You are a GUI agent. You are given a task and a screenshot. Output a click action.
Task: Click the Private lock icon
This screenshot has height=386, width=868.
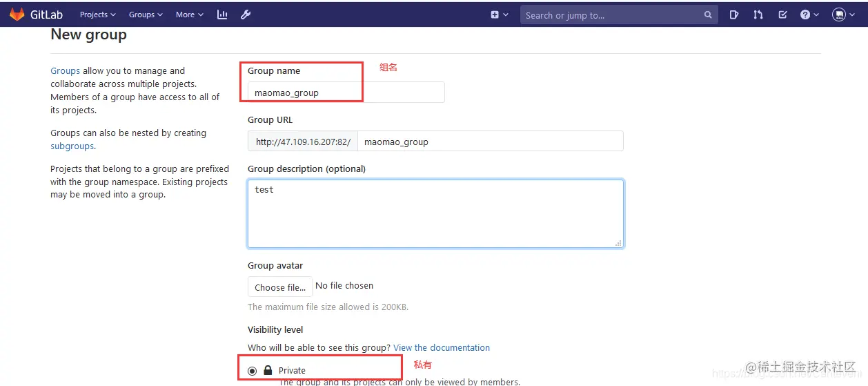(x=268, y=370)
